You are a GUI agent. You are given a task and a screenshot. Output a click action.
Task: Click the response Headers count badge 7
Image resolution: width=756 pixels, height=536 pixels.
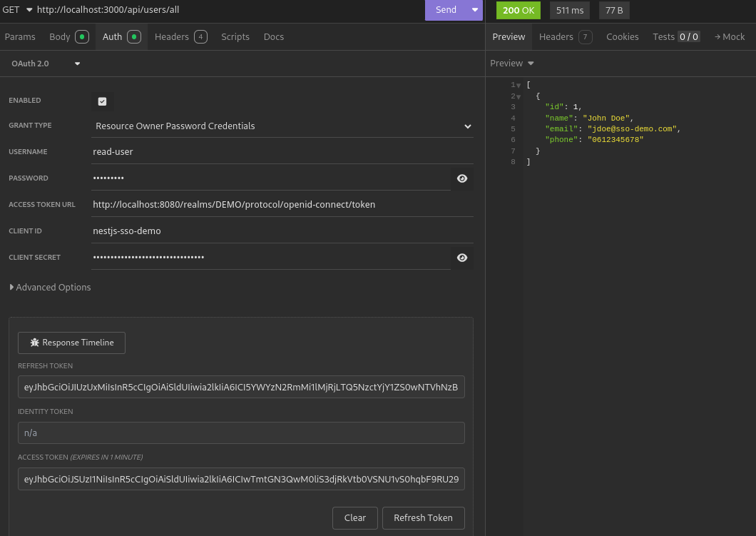tap(586, 36)
